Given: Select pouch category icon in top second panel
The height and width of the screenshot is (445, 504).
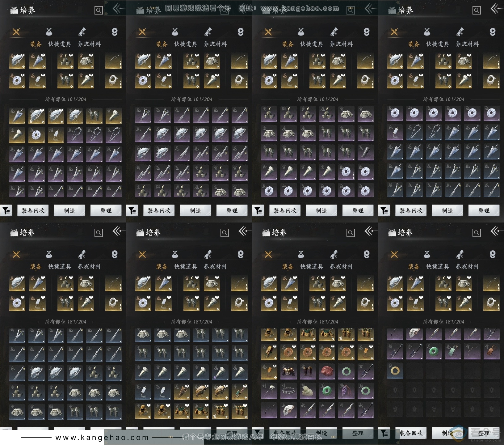Looking at the screenshot, I should [175, 32].
